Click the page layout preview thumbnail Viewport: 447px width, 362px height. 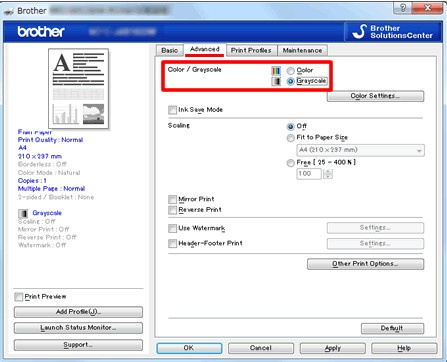[x=78, y=88]
